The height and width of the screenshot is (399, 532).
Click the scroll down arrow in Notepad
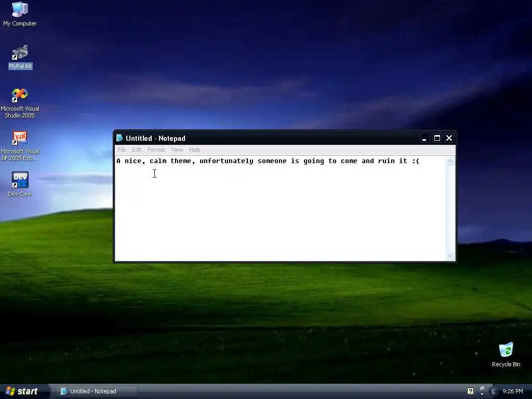tap(450, 256)
